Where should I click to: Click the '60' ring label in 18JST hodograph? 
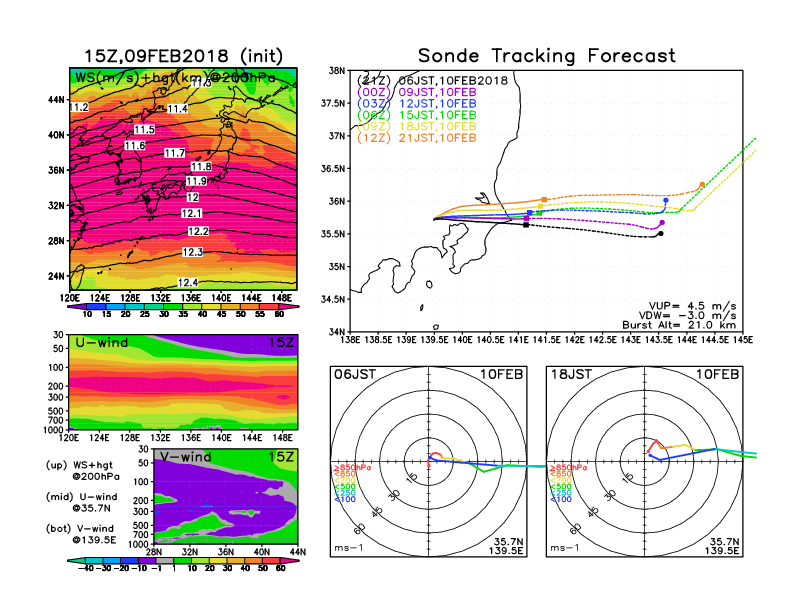point(575,529)
